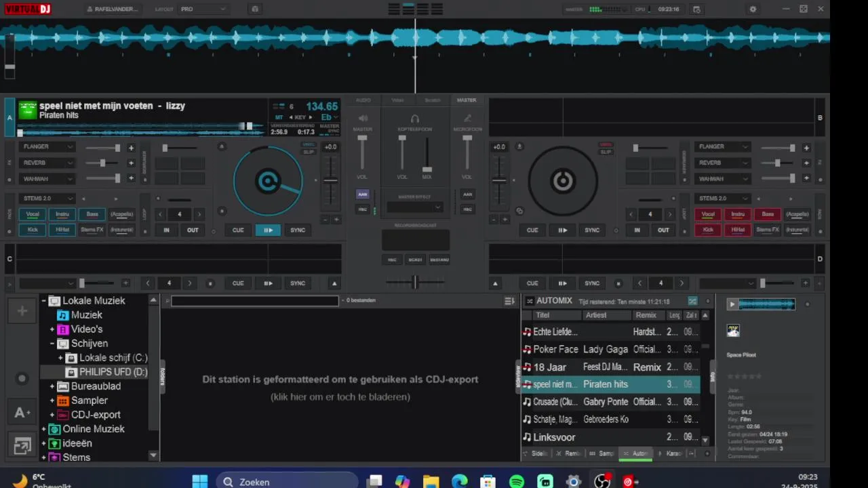Collapse the Lokale Muziek tree node
The width and height of the screenshot is (868, 488).
click(x=44, y=301)
